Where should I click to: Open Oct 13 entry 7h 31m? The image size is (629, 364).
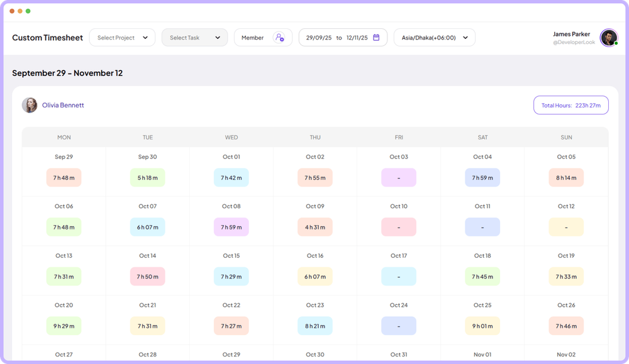coord(64,277)
